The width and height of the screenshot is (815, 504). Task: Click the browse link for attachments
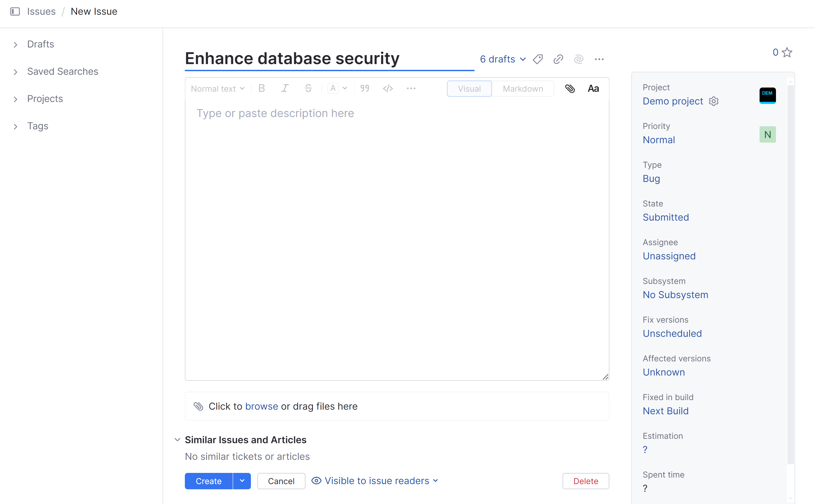(262, 406)
